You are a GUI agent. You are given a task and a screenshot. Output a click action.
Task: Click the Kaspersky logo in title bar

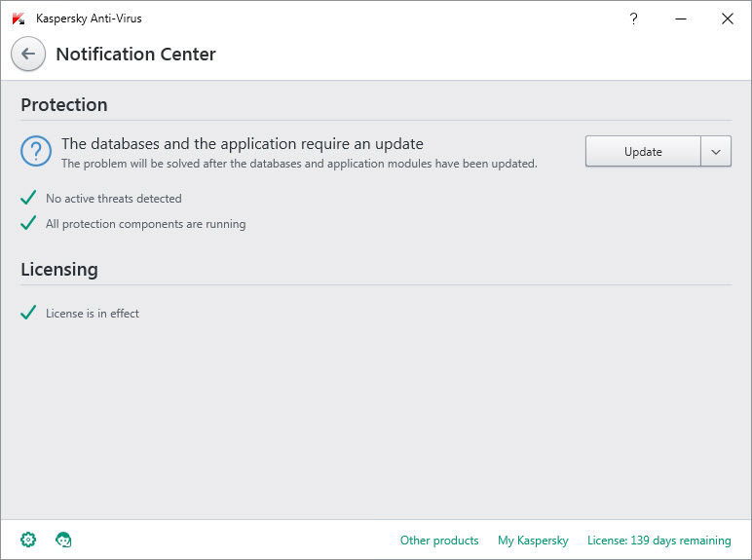tap(19, 19)
